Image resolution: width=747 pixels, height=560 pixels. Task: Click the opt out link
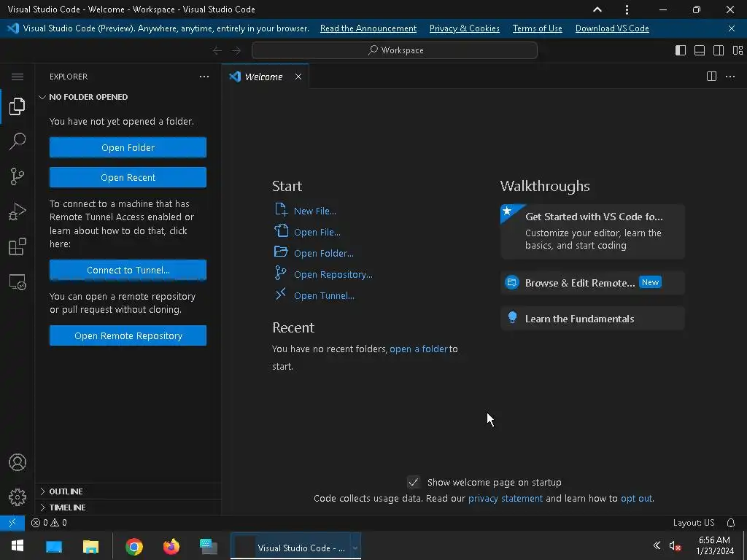tap(636, 499)
